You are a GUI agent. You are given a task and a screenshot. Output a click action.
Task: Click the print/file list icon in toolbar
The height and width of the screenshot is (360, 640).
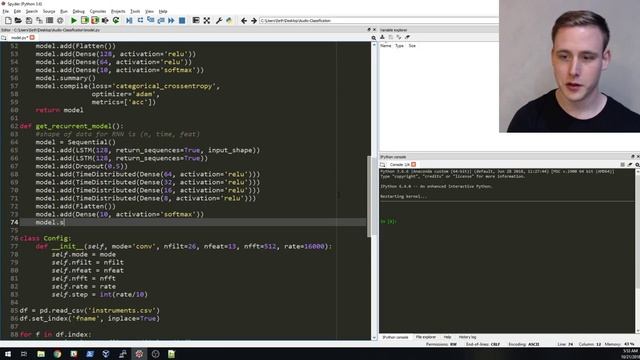(x=49, y=20)
